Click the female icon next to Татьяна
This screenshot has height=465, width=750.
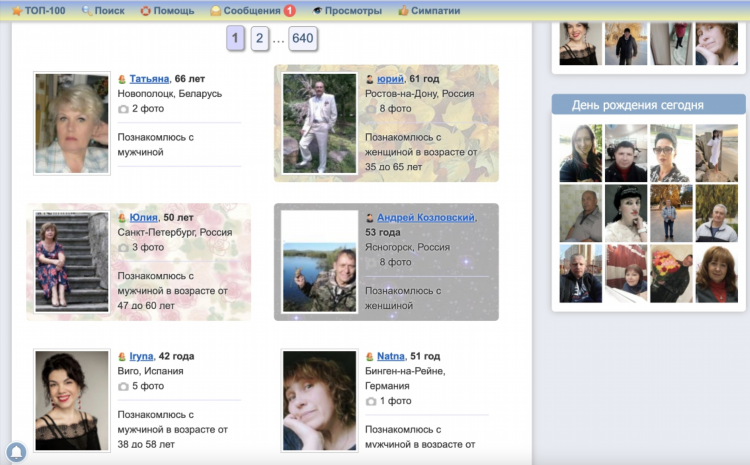(122, 79)
